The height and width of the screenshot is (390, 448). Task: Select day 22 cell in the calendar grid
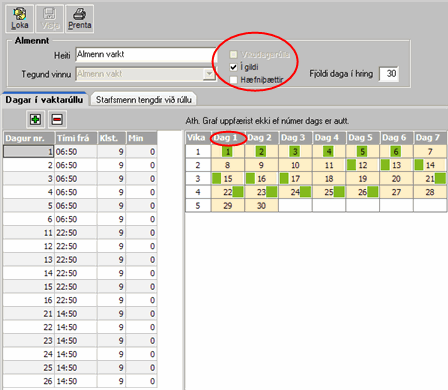click(228, 192)
